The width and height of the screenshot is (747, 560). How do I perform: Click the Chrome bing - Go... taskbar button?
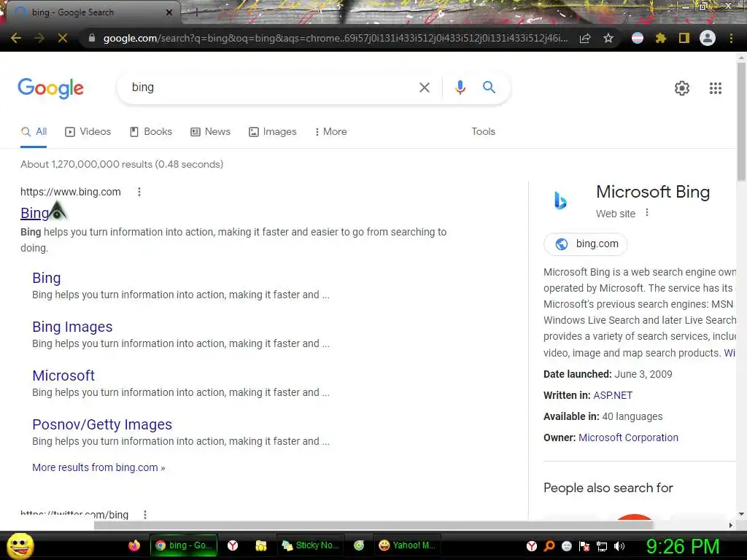[184, 545]
